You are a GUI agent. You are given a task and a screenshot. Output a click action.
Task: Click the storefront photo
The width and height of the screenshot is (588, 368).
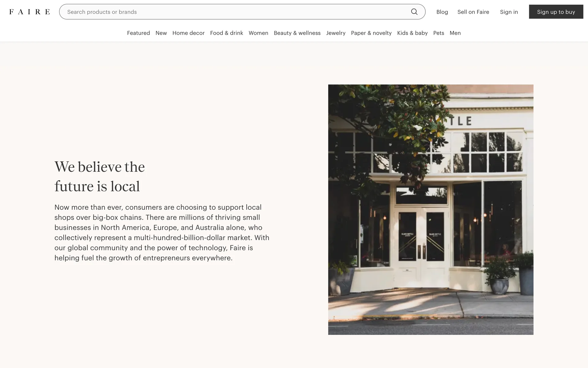click(x=431, y=209)
